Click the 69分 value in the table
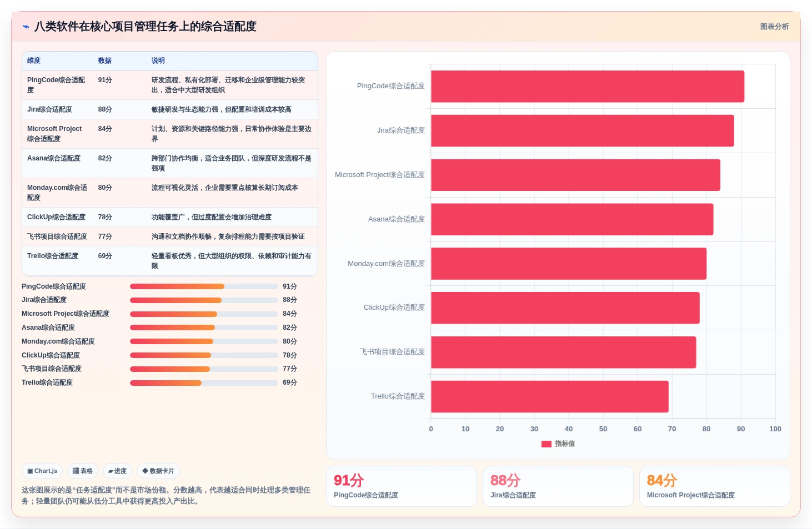 (105, 256)
